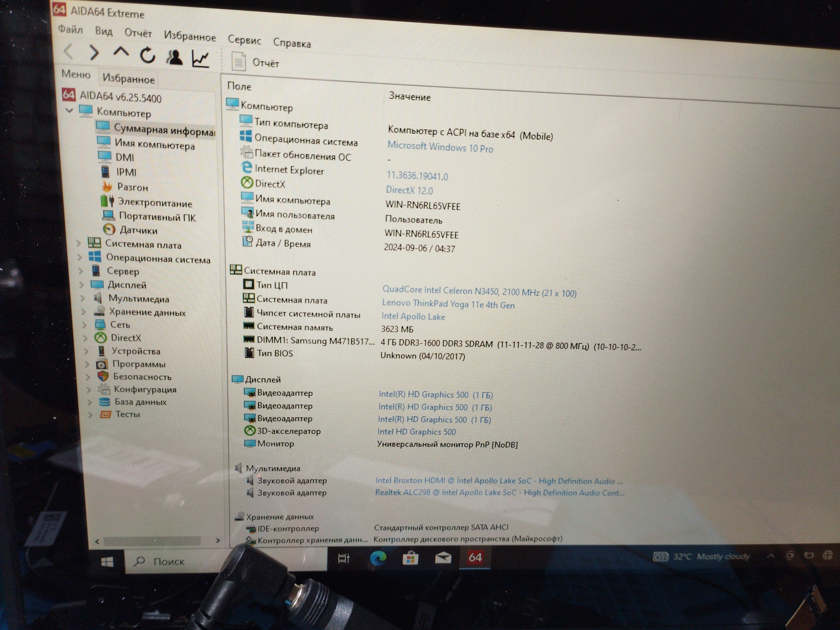Click the Back navigation arrow in the toolbar
840x630 pixels.
69,52
